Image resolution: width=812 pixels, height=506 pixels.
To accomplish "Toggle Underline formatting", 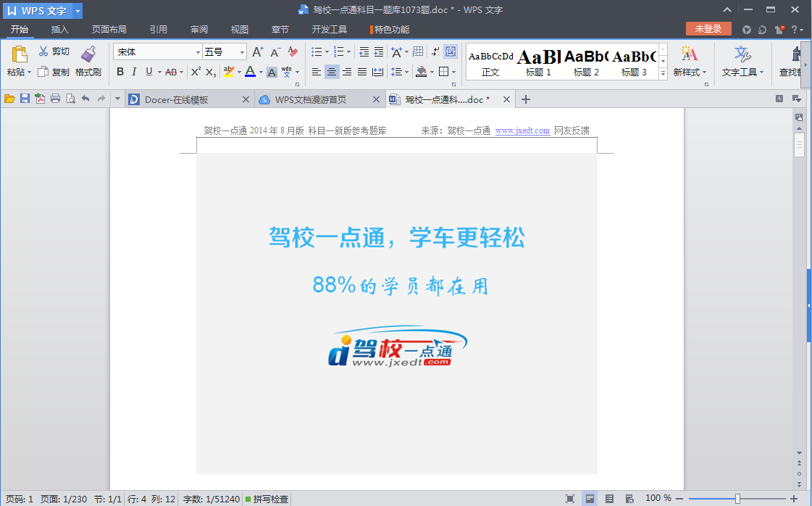I will 149,72.
